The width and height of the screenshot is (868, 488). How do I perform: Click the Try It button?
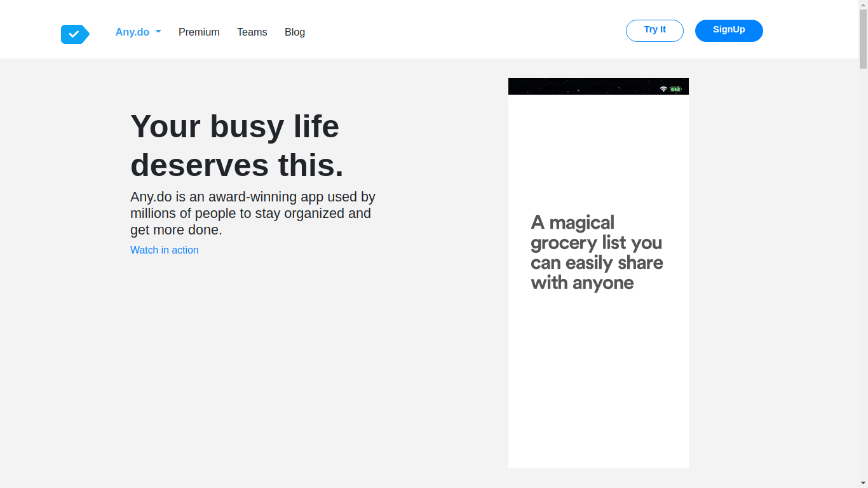(654, 30)
